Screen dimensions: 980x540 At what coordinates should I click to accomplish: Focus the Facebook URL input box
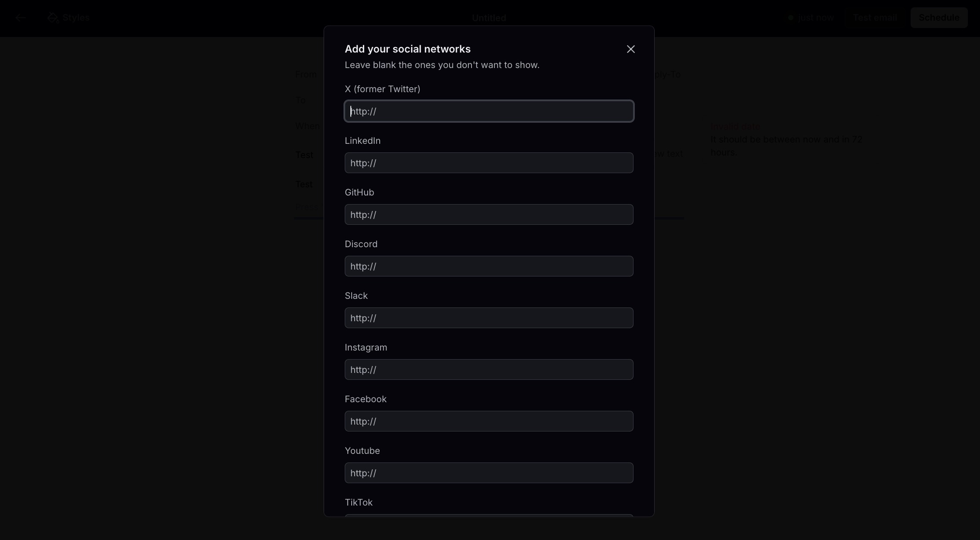[489, 422]
